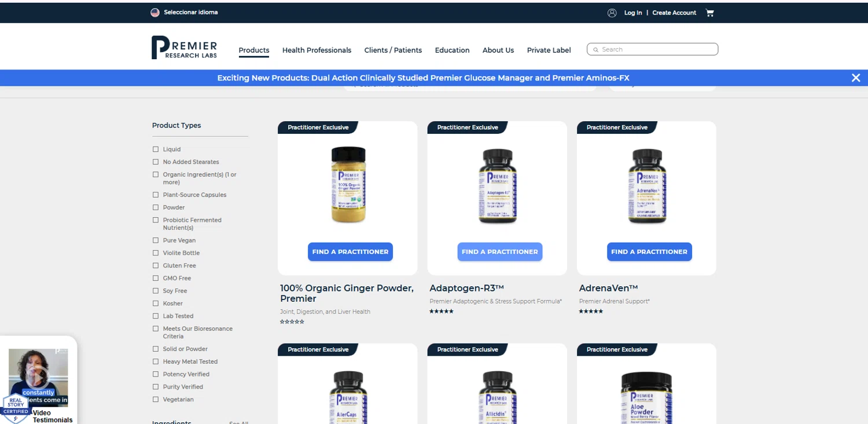The width and height of the screenshot is (868, 424).
Task: Select the Probiotic Fermented Nutrient(s) checkbox
Action: (x=155, y=220)
